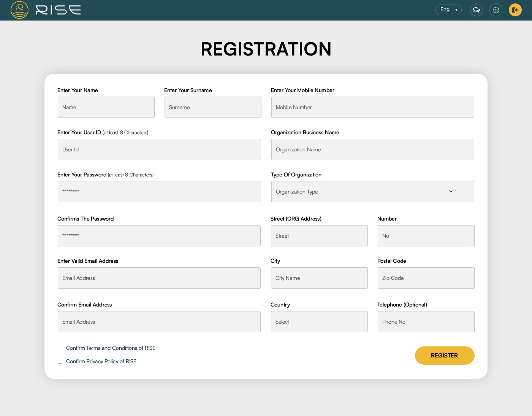The width and height of the screenshot is (532, 416).
Task: Expand the Organization Type dropdown
Action: (372, 192)
